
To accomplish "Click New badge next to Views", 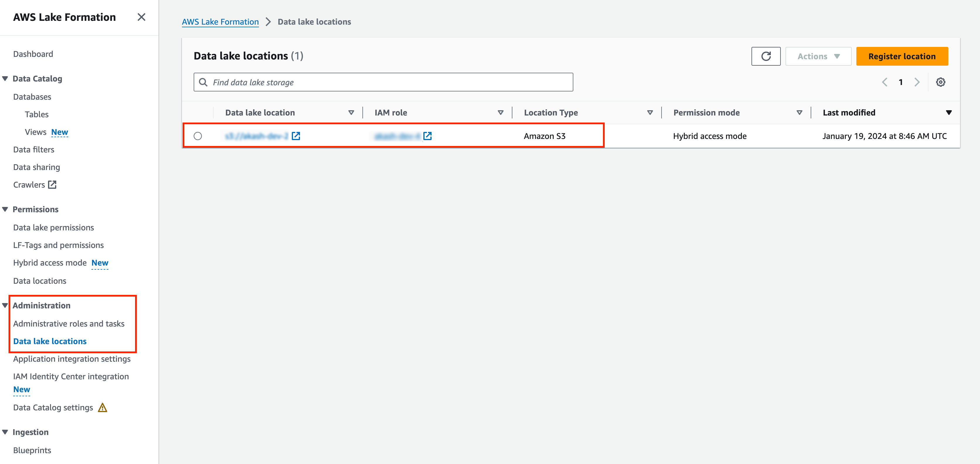I will tap(59, 132).
